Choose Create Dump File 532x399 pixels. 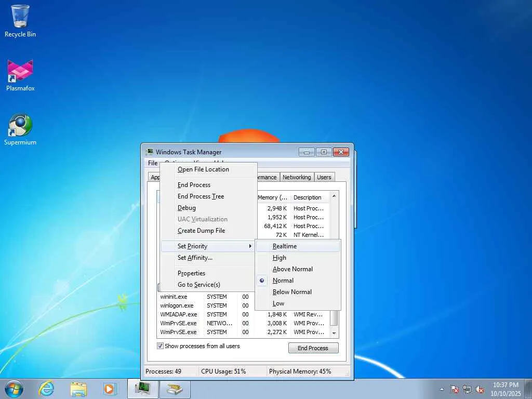click(208, 231)
